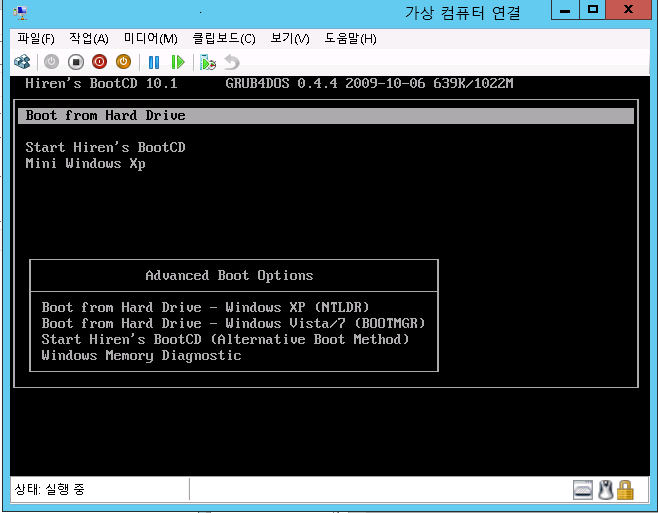The width and height of the screenshot is (658, 513).
Task: Minimize the 가상 컴퓨터 연결 window
Action: coord(565,10)
